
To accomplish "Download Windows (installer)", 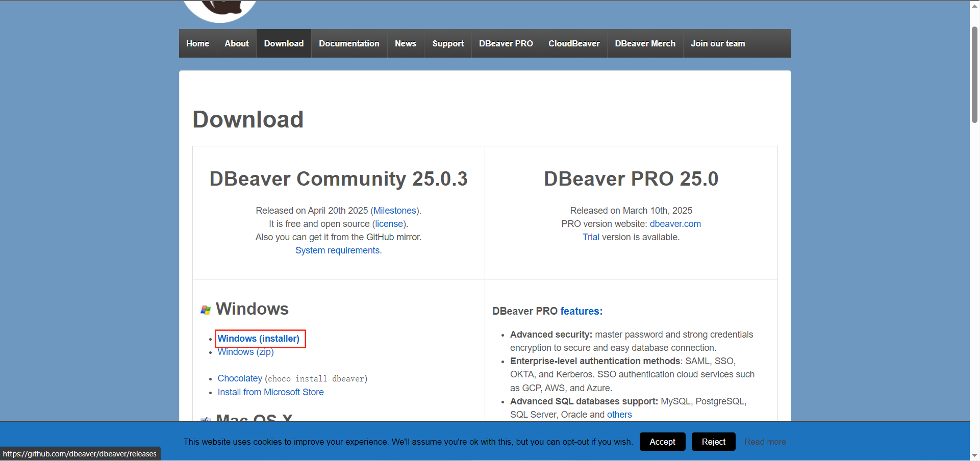I will pos(259,339).
